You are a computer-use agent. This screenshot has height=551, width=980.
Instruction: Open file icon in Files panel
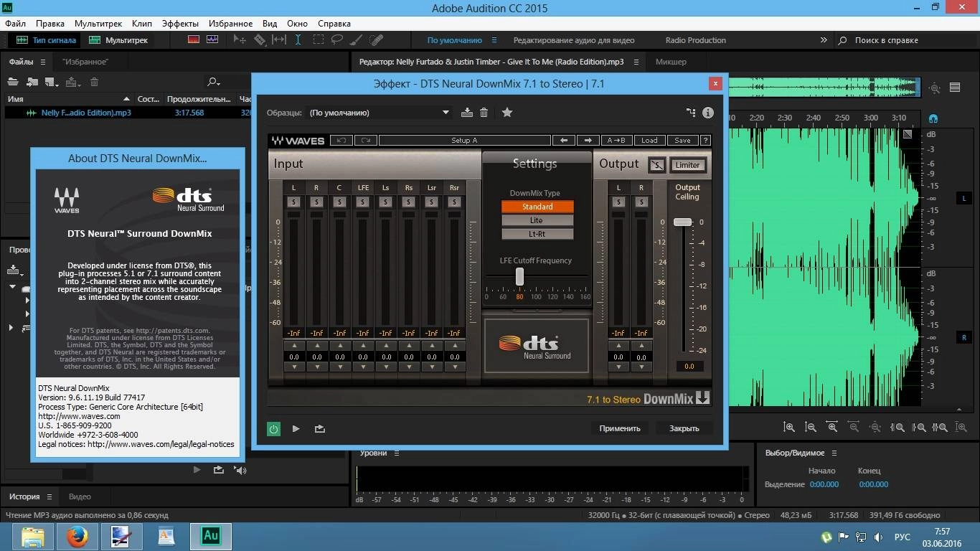13,83
